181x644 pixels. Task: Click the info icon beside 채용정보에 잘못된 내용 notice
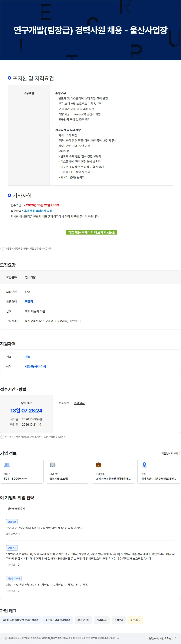coord(2,248)
